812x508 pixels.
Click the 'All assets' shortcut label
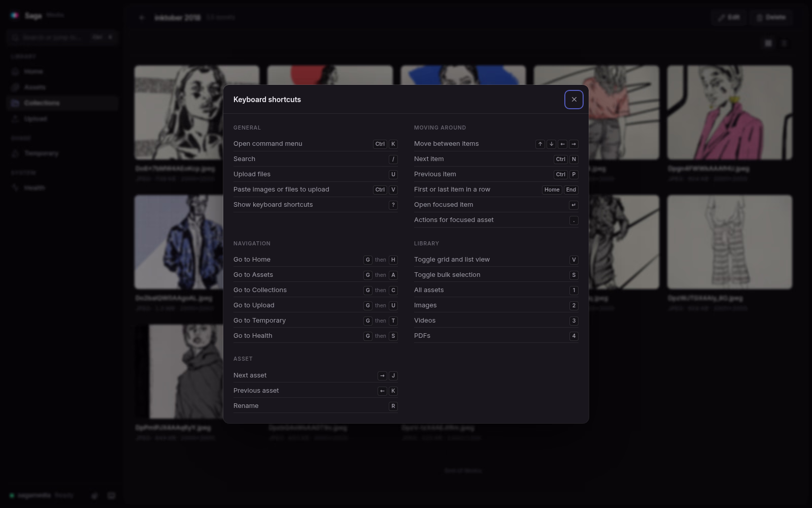(429, 290)
